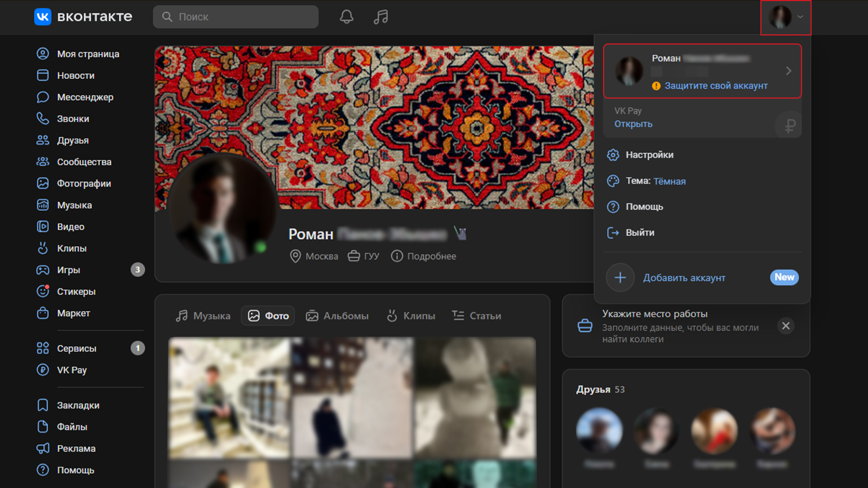Screen dimensions: 868x488
Task: Click Укажите место работы heading
Action: pos(654,314)
